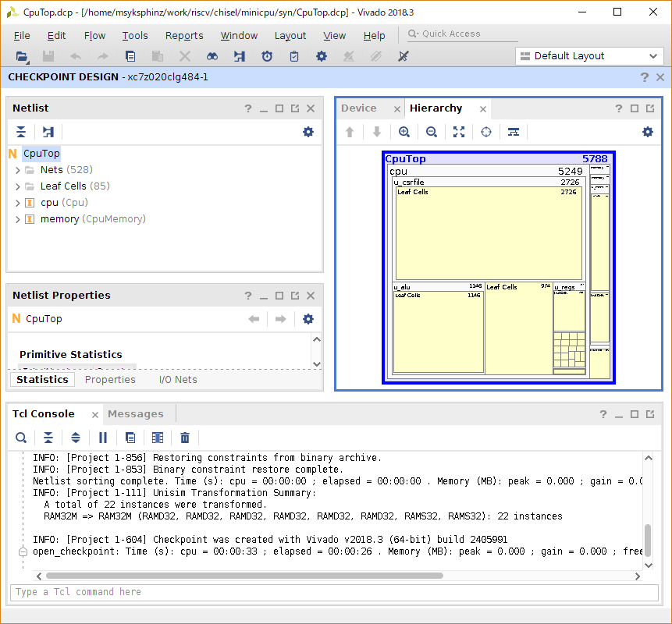The width and height of the screenshot is (672, 624).
Task: Open the Flow menu
Action: coord(94,36)
